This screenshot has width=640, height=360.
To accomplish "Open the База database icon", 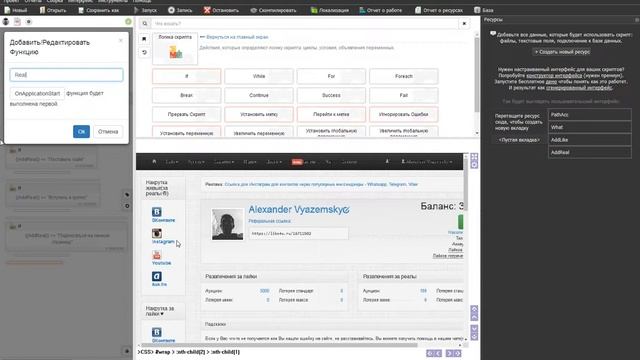I will click(x=477, y=10).
